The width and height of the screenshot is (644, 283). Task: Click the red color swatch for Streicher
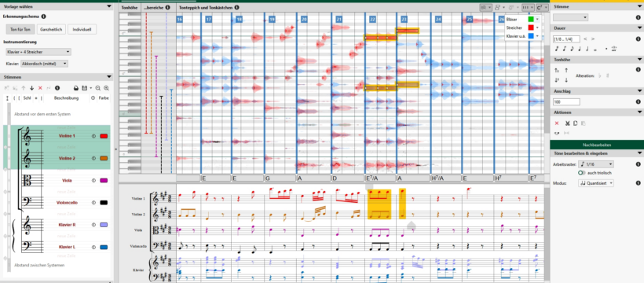point(530,28)
